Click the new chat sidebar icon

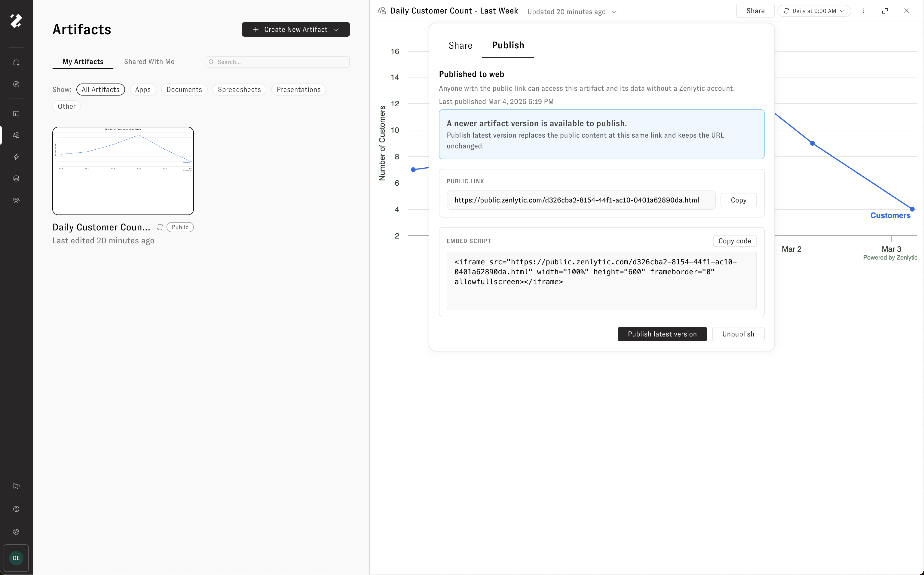point(16,63)
